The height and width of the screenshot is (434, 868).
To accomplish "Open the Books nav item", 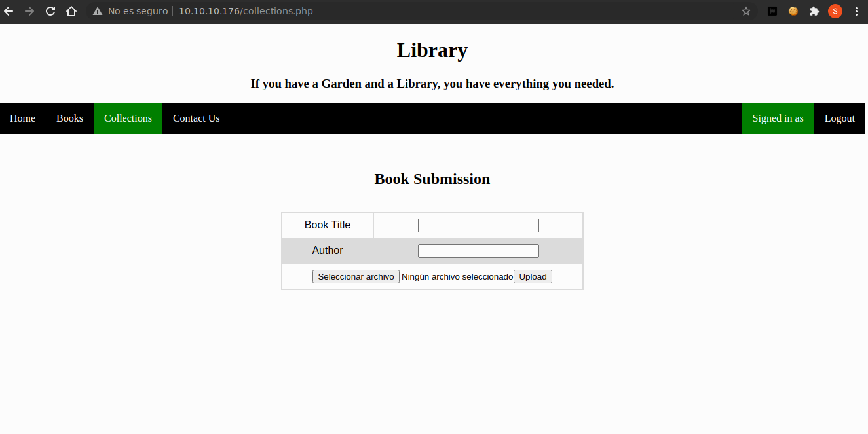I will [x=69, y=118].
